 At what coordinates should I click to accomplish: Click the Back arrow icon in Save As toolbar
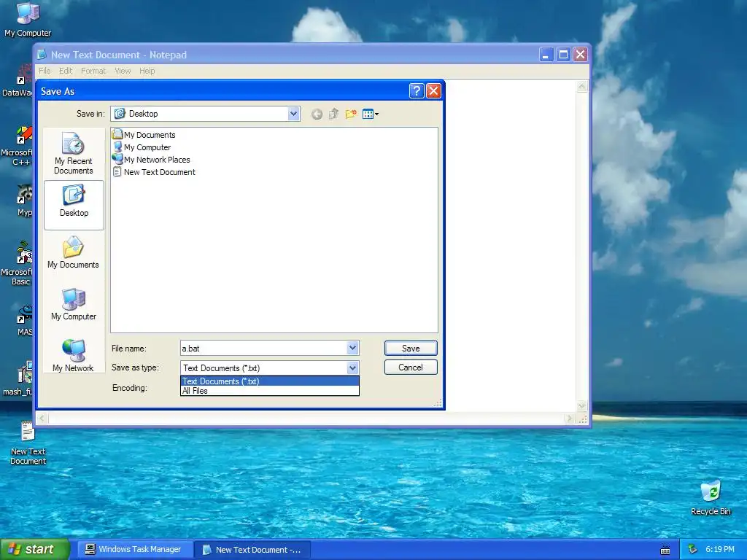pos(317,114)
